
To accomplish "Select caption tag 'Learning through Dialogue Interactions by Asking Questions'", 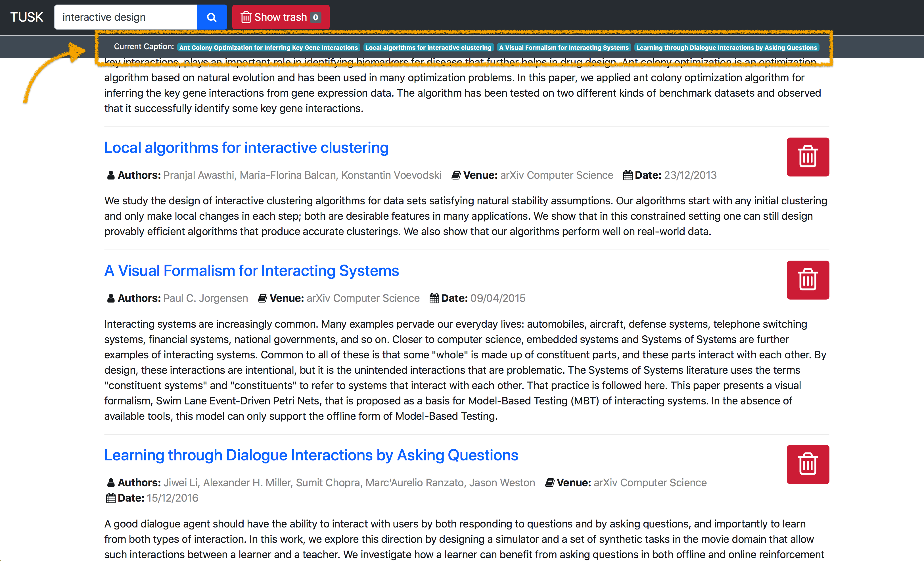I will (x=726, y=47).
